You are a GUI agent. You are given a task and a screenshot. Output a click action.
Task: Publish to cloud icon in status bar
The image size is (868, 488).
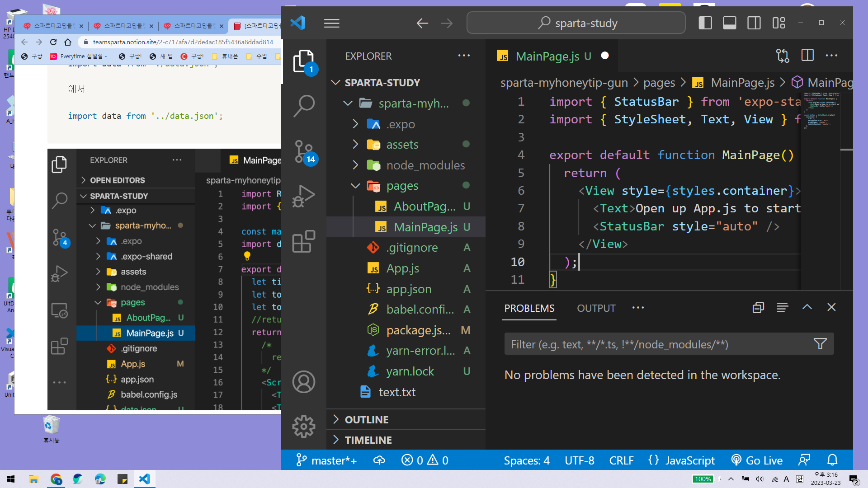[x=379, y=460]
